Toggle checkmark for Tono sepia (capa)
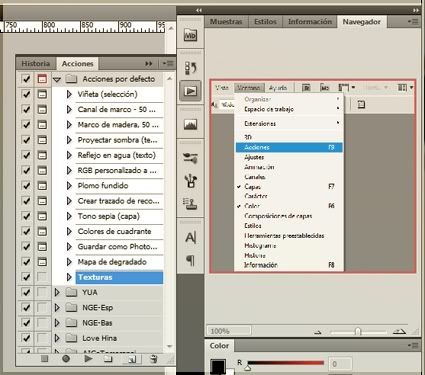The width and height of the screenshot is (425, 375). pos(26,216)
